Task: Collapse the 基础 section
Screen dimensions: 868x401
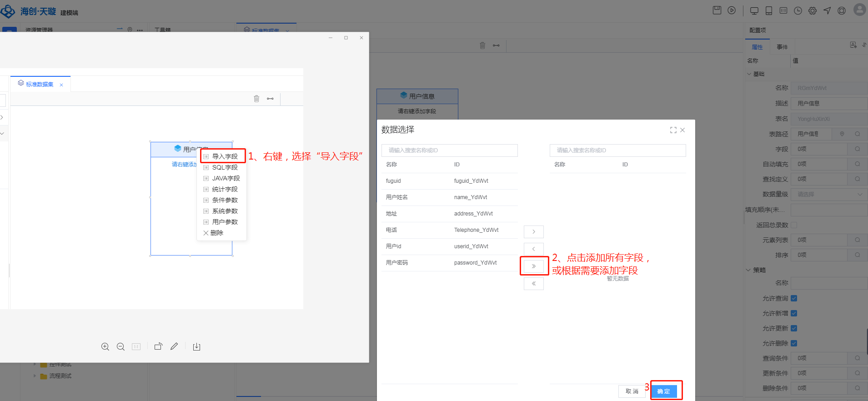Action: (x=749, y=74)
